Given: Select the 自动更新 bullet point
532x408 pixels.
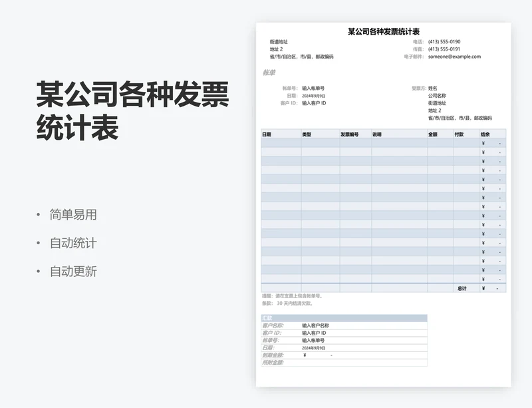Looking at the screenshot, I should (x=73, y=272).
